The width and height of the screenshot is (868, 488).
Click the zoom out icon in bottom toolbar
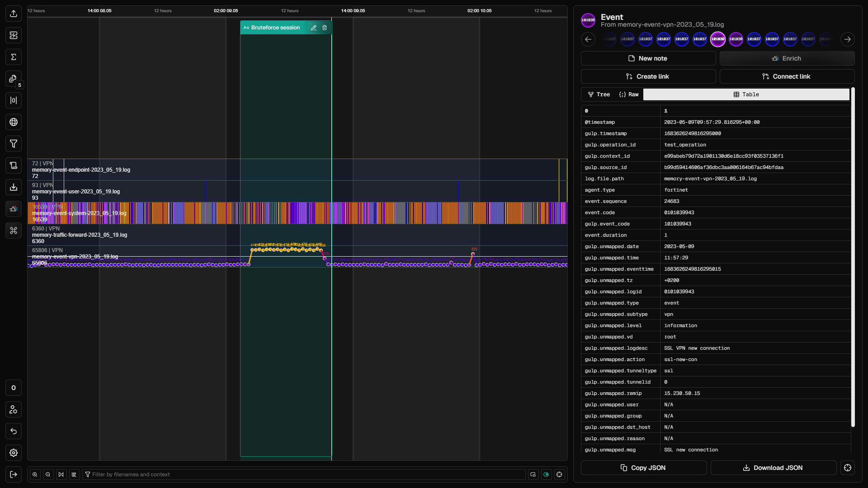click(48, 474)
